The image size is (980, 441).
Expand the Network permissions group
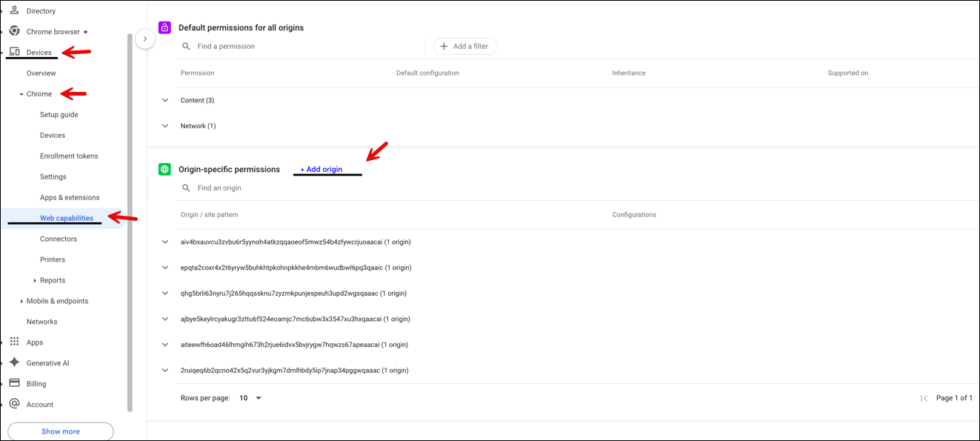(x=165, y=125)
